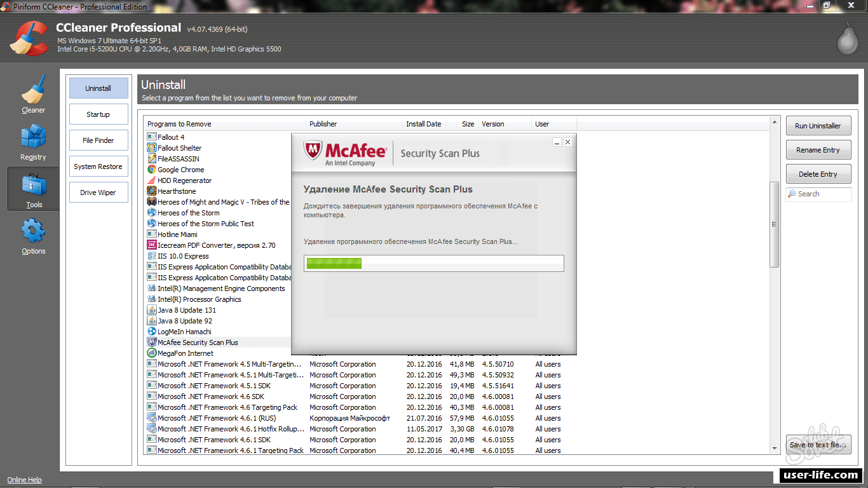Screen dimensions: 868x488
Task: Click the Hotline Miami icon
Action: 152,234
